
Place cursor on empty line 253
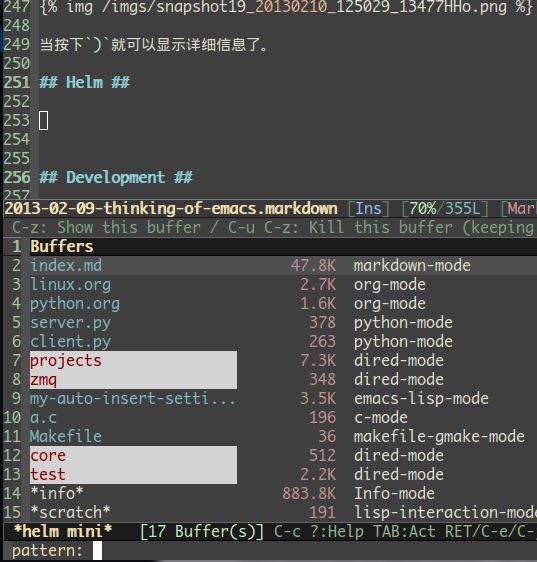coord(44,120)
